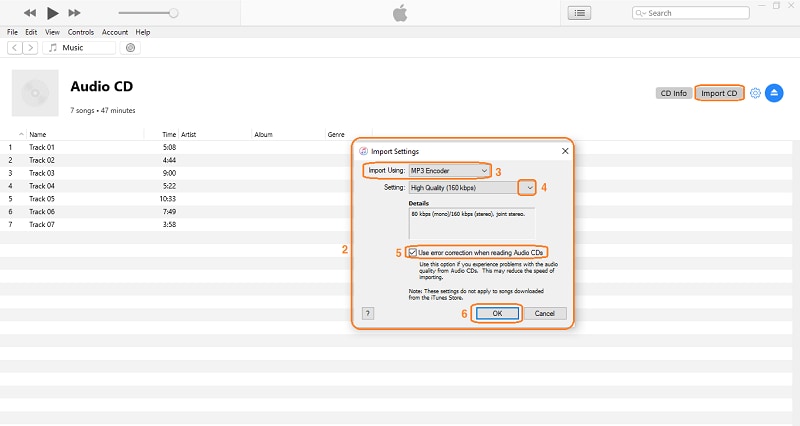Close the Import Settings dialog
Viewport: 800px width, 426px height.
565,151
